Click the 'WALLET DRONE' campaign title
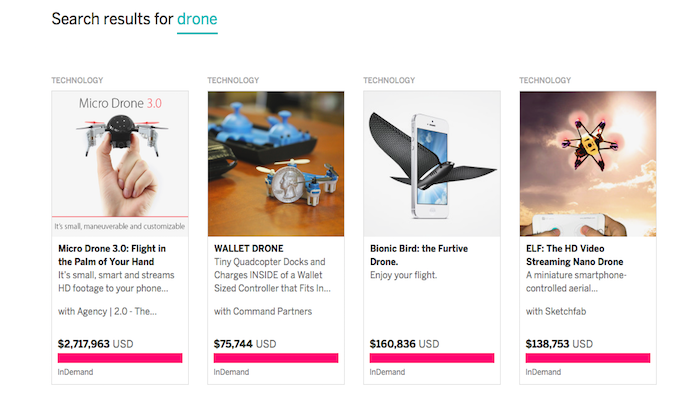This screenshot has height=400, width=700. tap(249, 248)
